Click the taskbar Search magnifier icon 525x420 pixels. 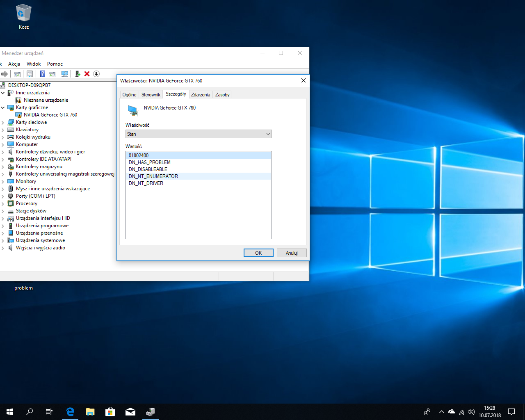[30, 412]
